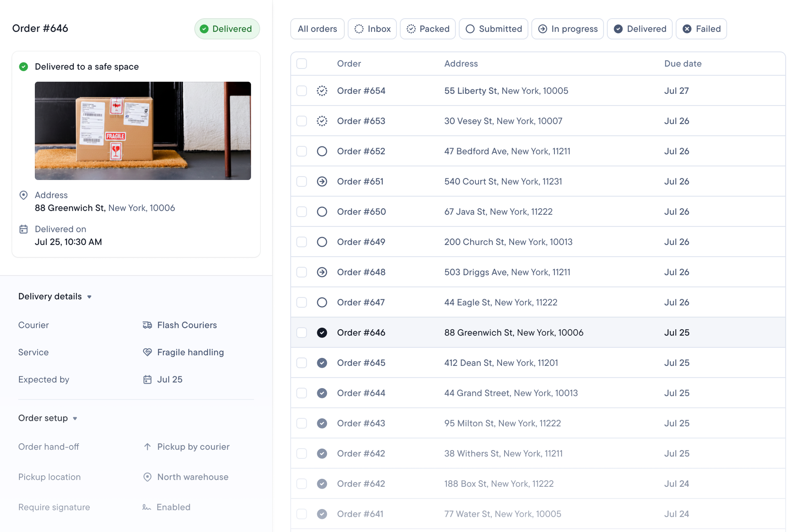This screenshot has width=804, height=532.
Task: Click the packed status icon for Order #653
Action: (x=322, y=121)
